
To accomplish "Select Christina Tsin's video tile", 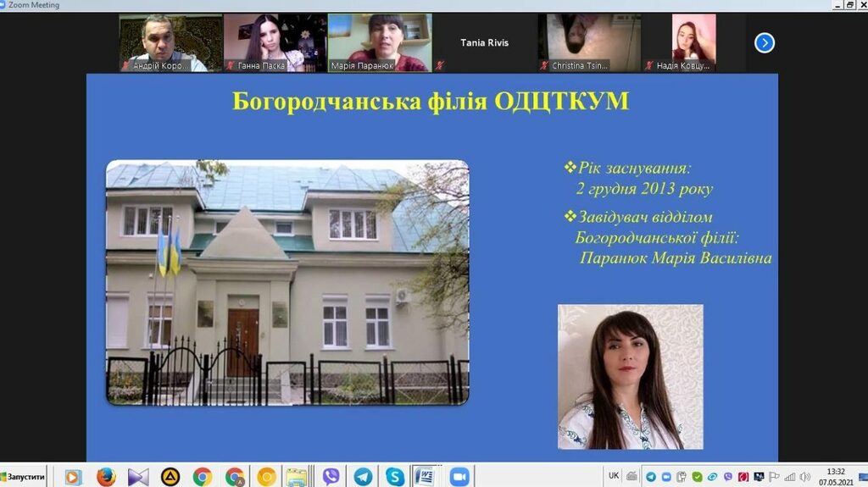I will pos(588,42).
